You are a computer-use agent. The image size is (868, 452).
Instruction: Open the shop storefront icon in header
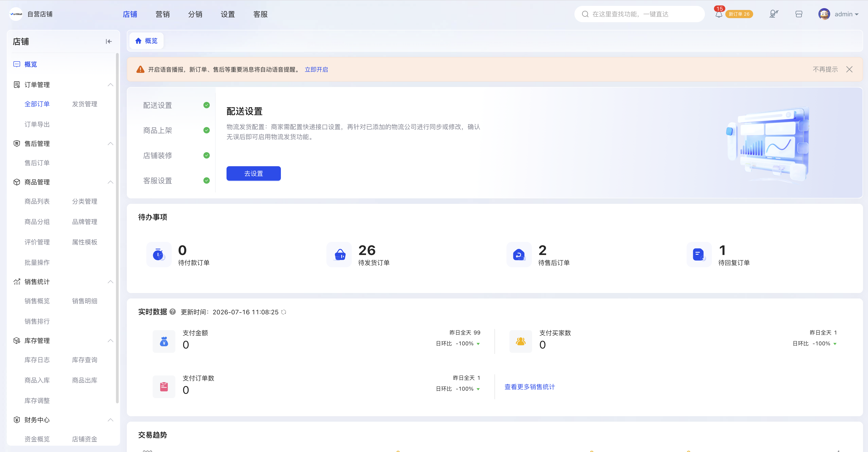click(799, 14)
